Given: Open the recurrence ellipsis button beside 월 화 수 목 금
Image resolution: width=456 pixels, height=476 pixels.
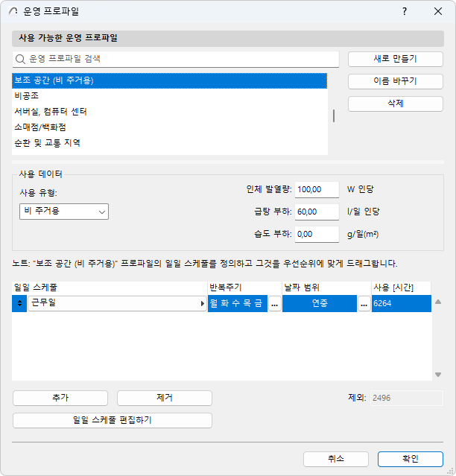Looking at the screenshot, I should (274, 303).
